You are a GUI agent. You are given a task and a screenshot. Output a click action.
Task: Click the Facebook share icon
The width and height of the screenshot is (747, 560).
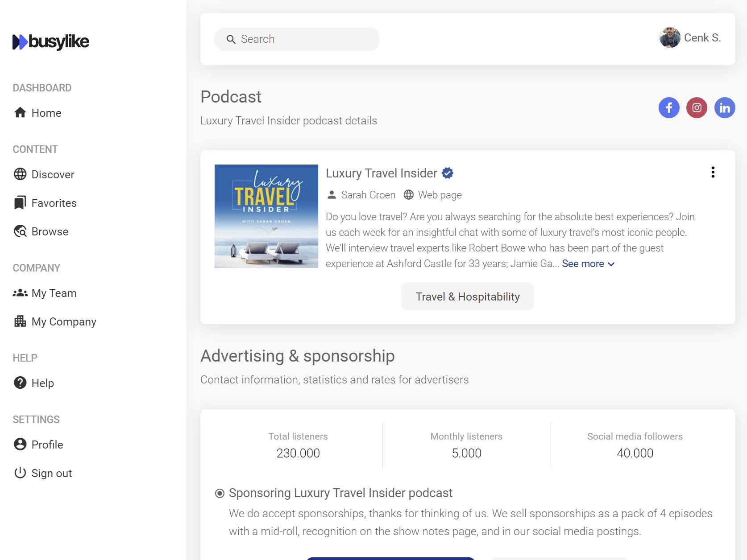(669, 108)
